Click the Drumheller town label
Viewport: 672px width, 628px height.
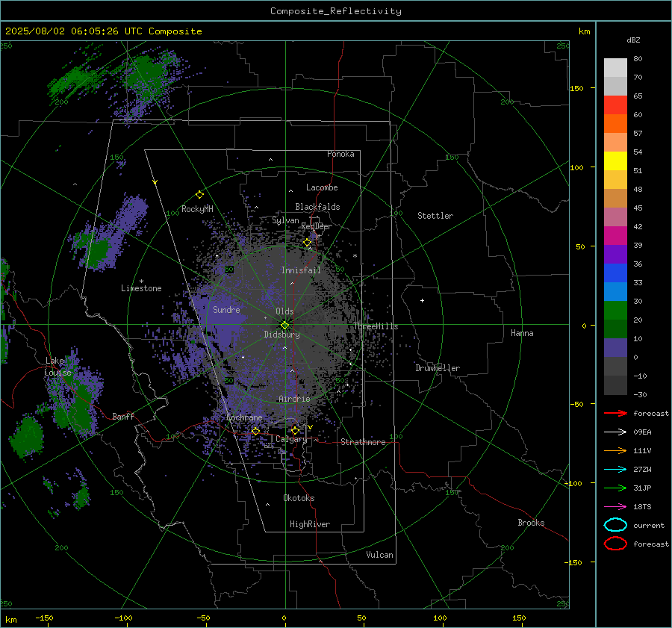pyautogui.click(x=438, y=368)
